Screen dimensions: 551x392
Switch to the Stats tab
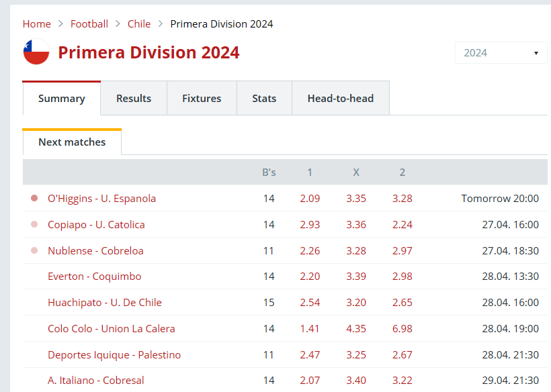coord(264,98)
